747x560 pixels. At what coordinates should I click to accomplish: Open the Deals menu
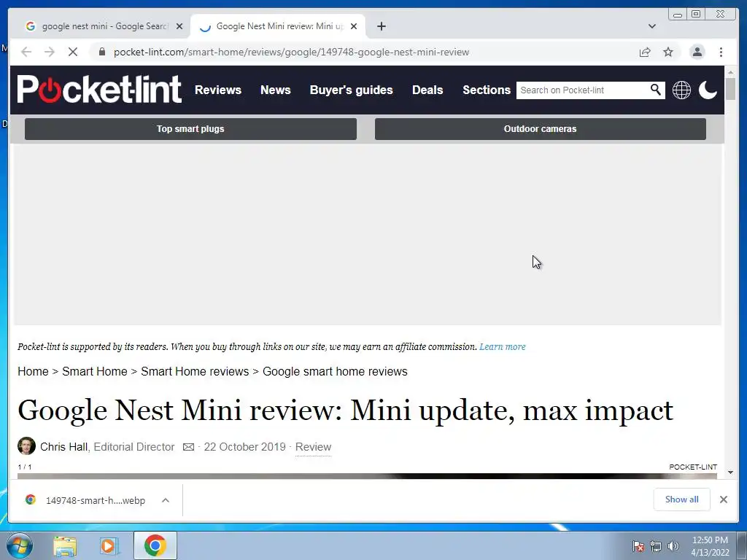point(427,90)
